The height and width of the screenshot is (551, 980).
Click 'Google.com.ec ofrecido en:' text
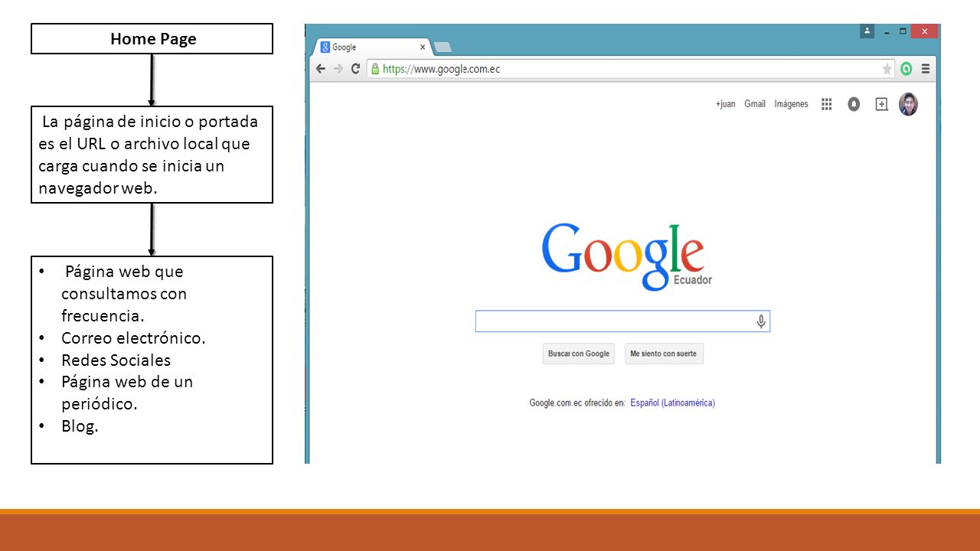point(577,403)
